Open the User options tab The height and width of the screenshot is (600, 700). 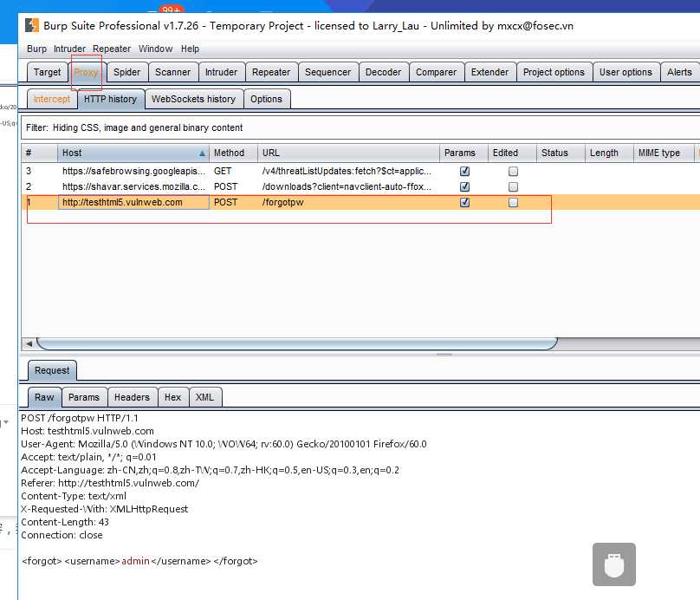[x=625, y=72]
